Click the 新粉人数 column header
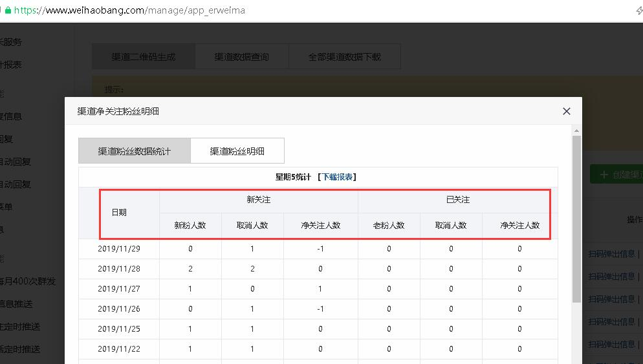The height and width of the screenshot is (364, 643). [190, 226]
